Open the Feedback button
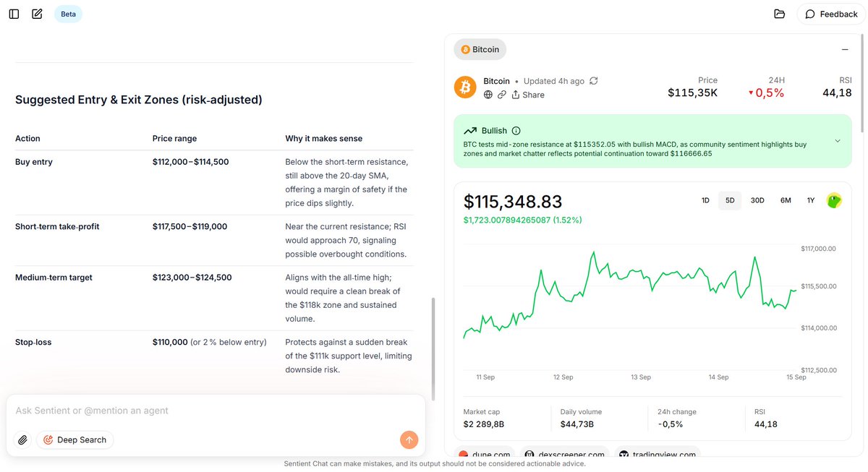 (x=831, y=14)
